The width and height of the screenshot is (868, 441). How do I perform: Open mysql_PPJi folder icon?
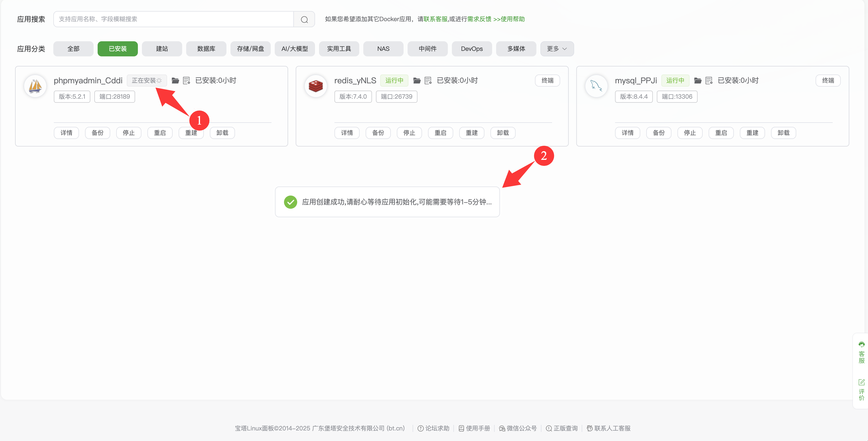click(697, 81)
